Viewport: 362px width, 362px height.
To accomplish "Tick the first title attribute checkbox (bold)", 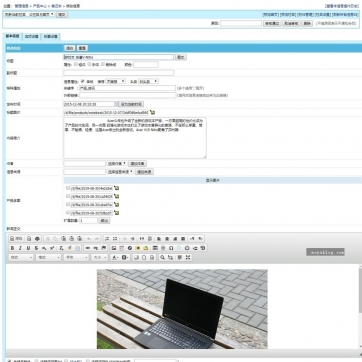I will pyautogui.click(x=76, y=64).
